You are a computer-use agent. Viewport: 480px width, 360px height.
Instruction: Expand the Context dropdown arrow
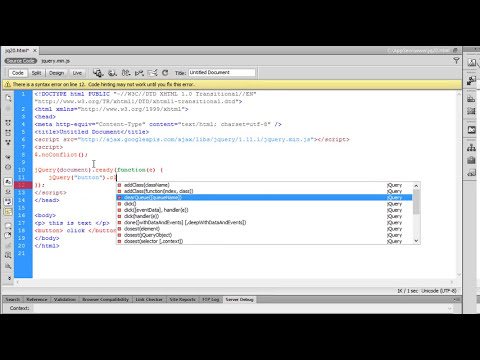tap(450, 308)
